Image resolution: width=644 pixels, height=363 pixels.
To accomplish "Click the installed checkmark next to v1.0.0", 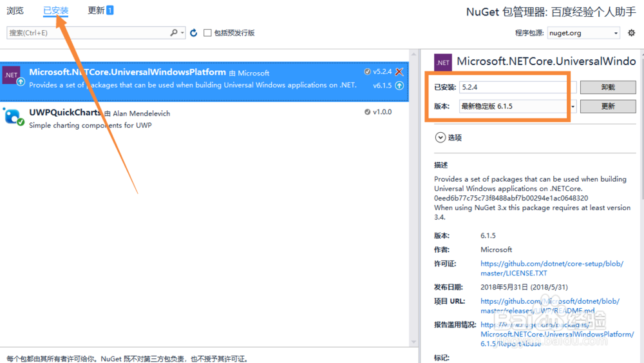I will [x=367, y=112].
